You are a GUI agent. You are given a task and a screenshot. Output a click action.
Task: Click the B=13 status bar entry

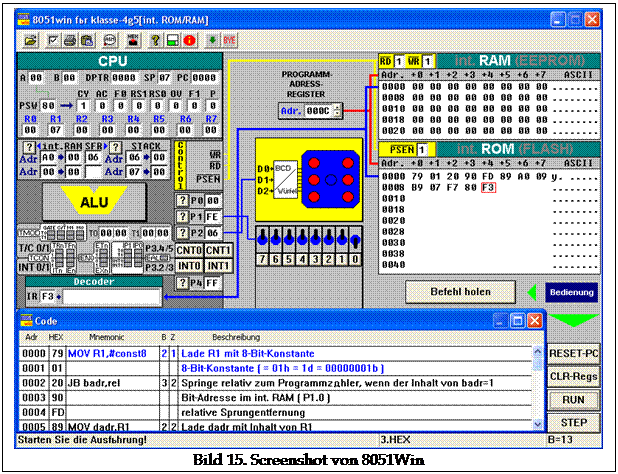coord(560,440)
